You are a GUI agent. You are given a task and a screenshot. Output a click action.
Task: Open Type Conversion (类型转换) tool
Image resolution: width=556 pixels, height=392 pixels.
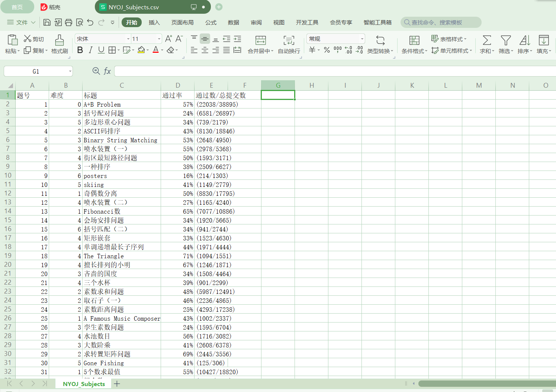click(380, 45)
